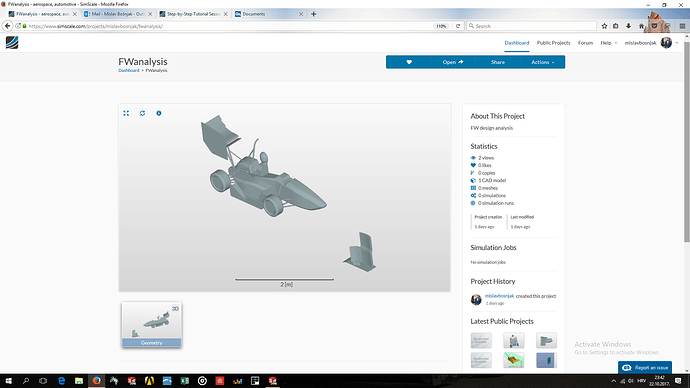The height and width of the screenshot is (388, 690).
Task: Open Windows search from taskbar
Action: coord(26,381)
